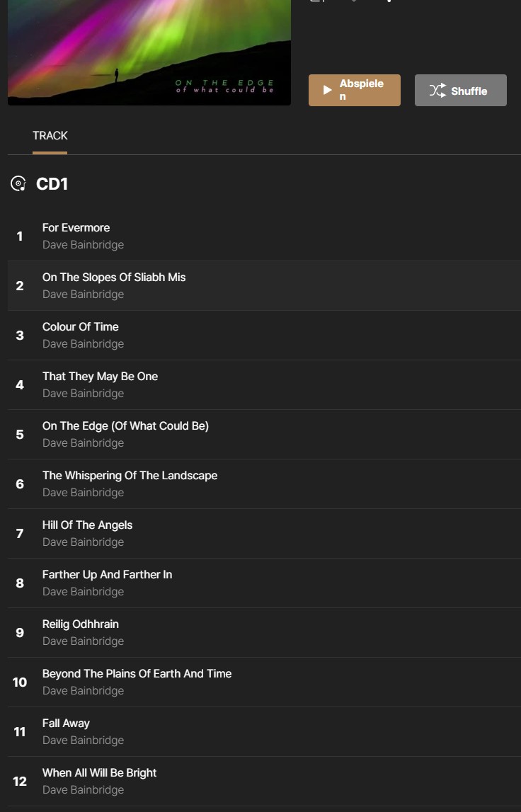Open Dave Bainbridge artist link under track 1
This screenshot has width=521, height=812.
click(83, 244)
